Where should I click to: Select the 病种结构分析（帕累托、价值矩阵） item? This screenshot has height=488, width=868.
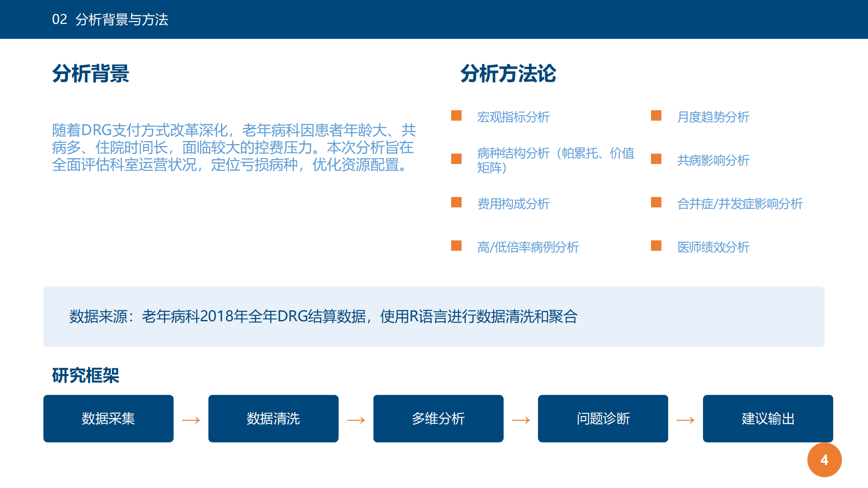(556, 160)
